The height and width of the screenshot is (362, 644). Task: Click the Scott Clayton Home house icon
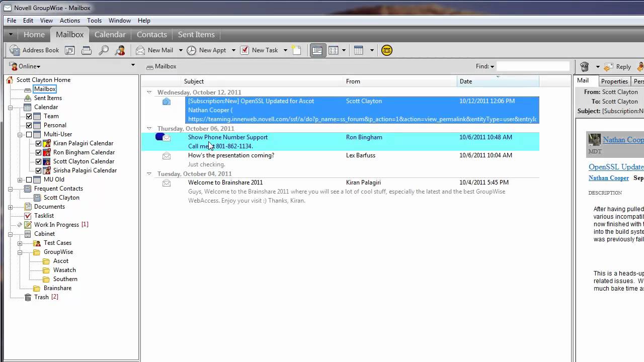coord(10,80)
